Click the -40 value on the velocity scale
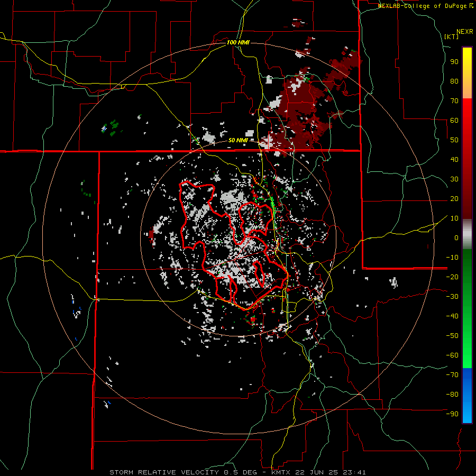 click(452, 316)
